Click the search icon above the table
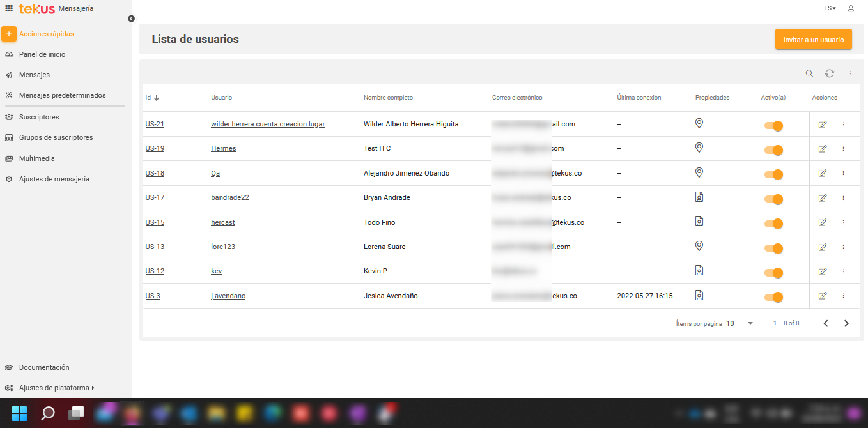Image resolution: width=868 pixels, height=428 pixels. 809,73
